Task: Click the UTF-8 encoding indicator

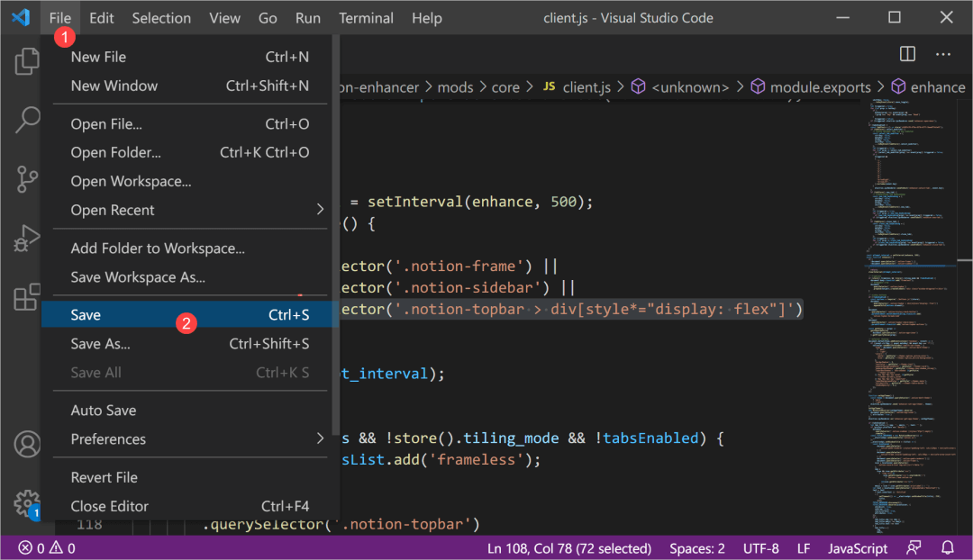Action: pyautogui.click(x=760, y=547)
